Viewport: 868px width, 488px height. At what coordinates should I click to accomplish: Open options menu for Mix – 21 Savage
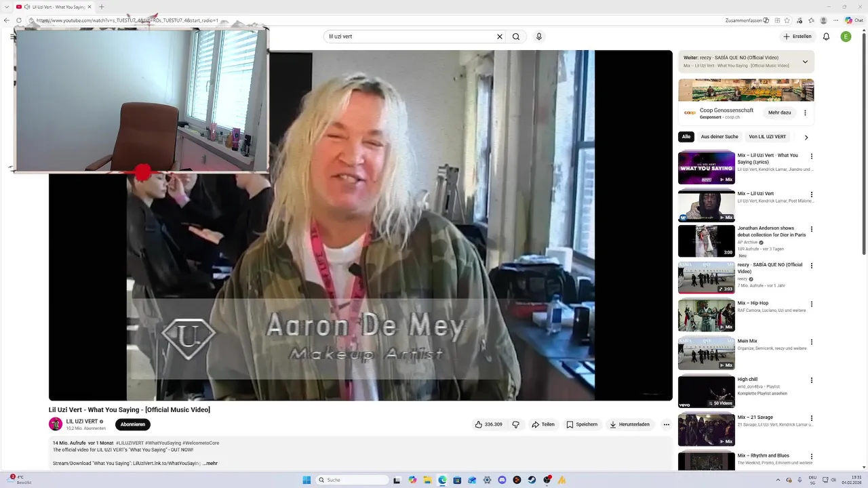pyautogui.click(x=811, y=418)
